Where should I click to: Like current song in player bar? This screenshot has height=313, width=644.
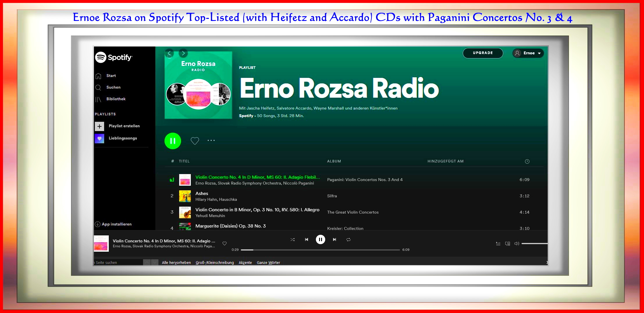(x=225, y=244)
